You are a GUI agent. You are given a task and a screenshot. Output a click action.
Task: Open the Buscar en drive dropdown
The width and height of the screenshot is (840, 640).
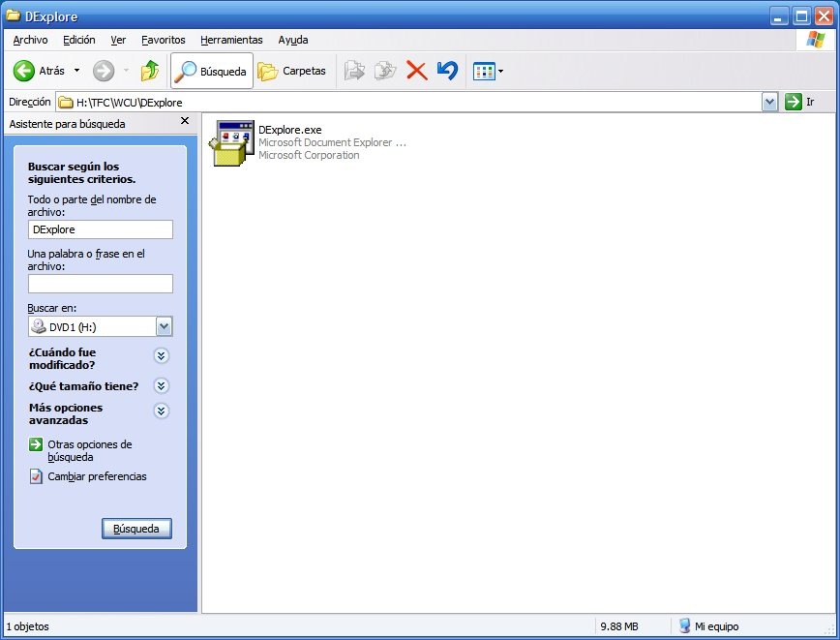(x=164, y=326)
